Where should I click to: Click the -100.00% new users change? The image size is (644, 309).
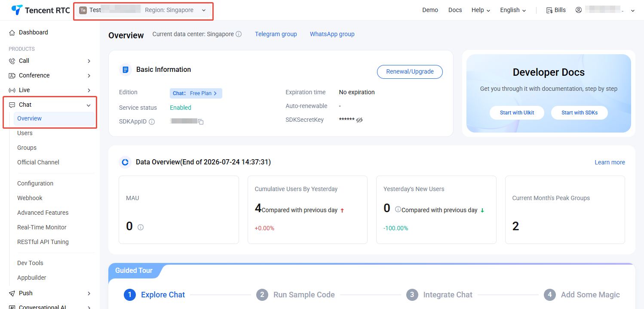[x=396, y=228]
